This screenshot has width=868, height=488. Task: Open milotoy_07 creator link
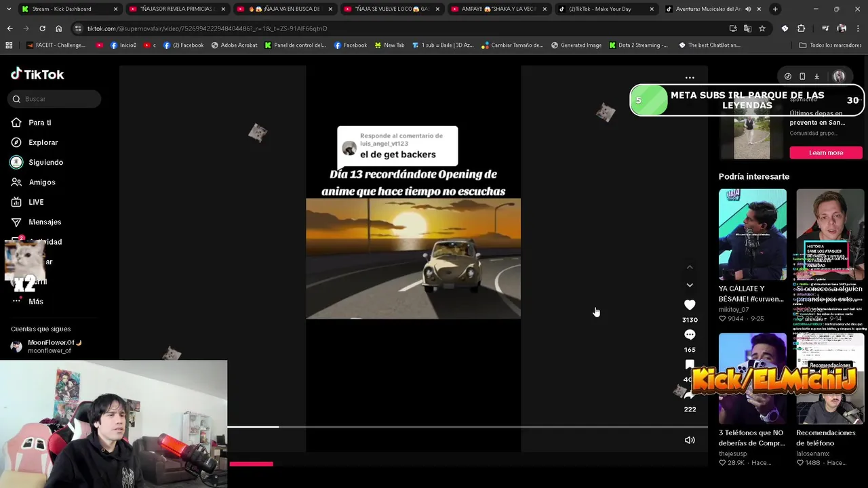(734, 310)
